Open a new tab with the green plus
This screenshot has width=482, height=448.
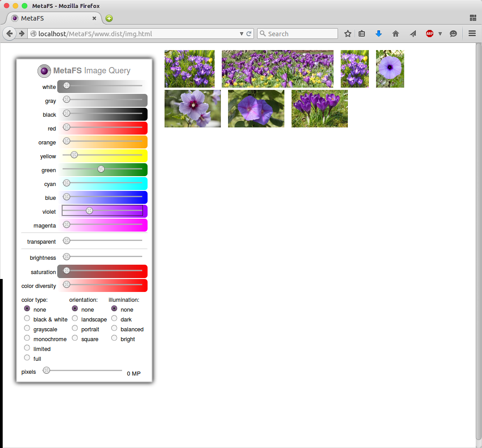[x=109, y=18]
